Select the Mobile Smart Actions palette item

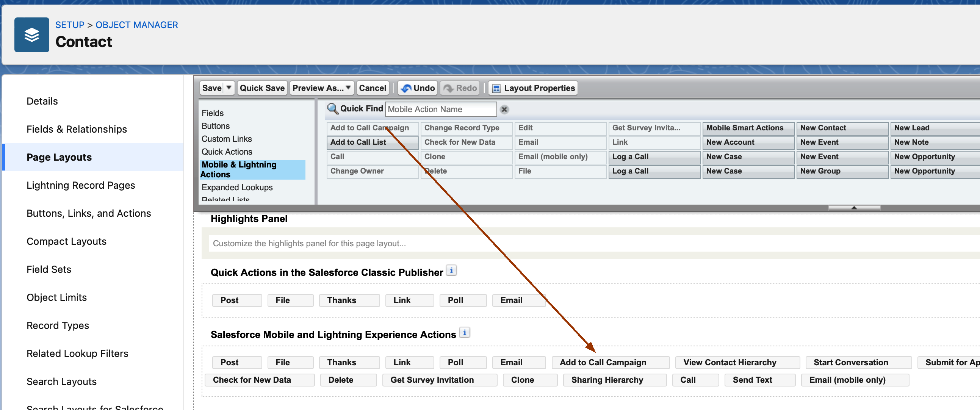(x=749, y=128)
